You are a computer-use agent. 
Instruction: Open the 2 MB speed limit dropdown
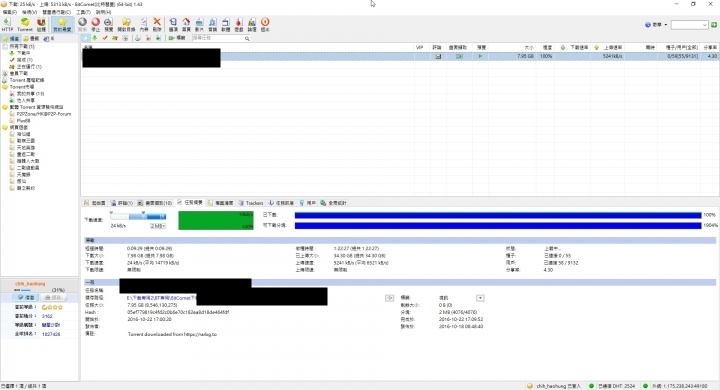click(x=158, y=226)
